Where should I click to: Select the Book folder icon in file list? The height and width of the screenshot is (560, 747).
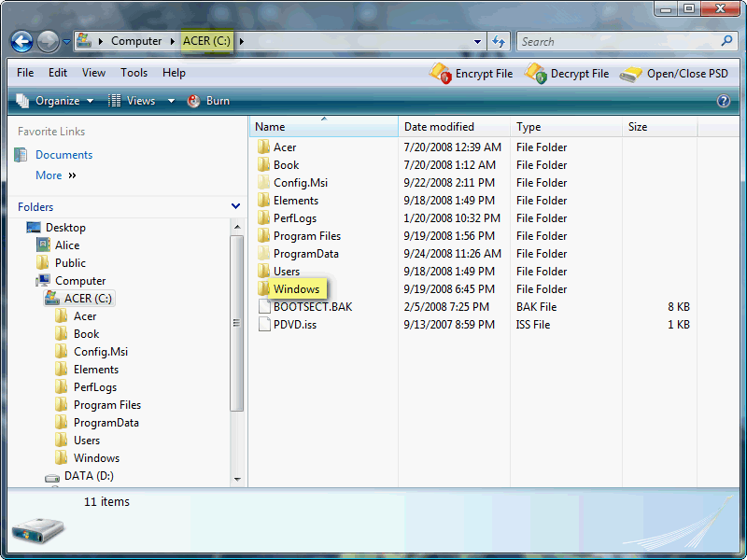point(263,165)
